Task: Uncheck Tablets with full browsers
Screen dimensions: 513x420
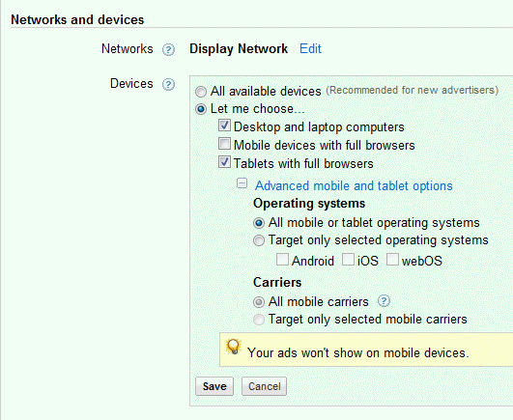Action: (x=224, y=162)
